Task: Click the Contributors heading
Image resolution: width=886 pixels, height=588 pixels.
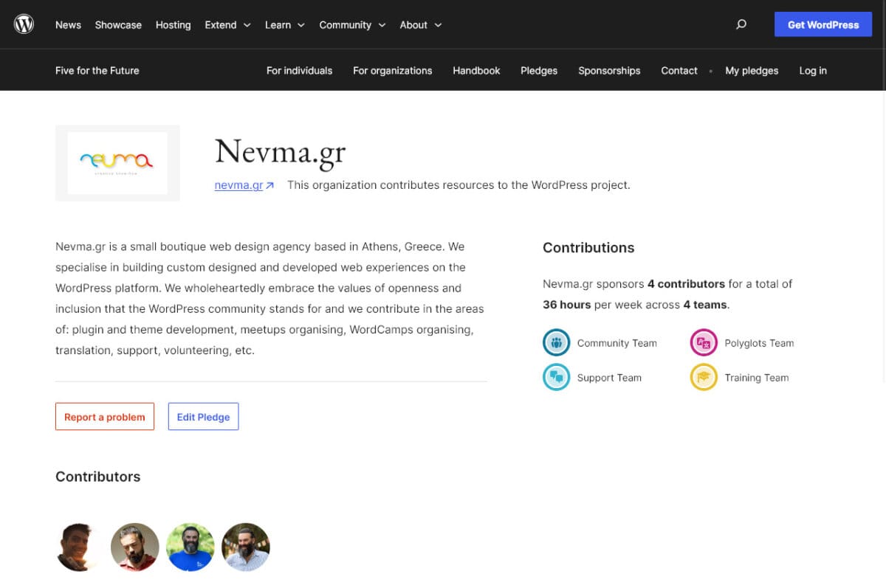Action: pos(97,477)
